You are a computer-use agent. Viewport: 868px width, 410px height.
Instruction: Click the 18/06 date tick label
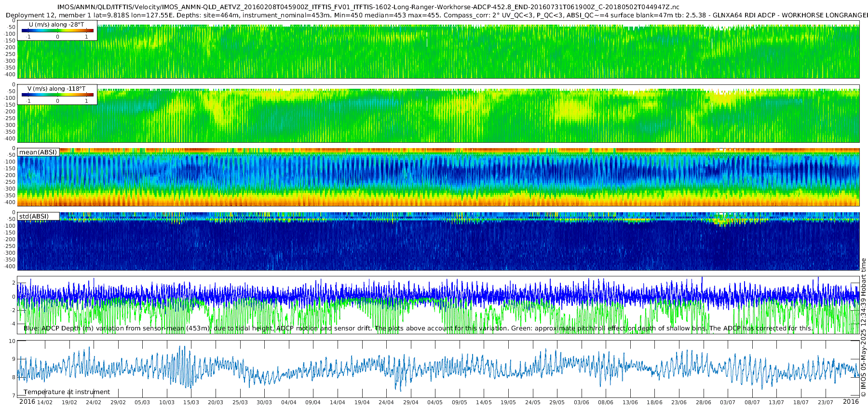[x=655, y=402]
